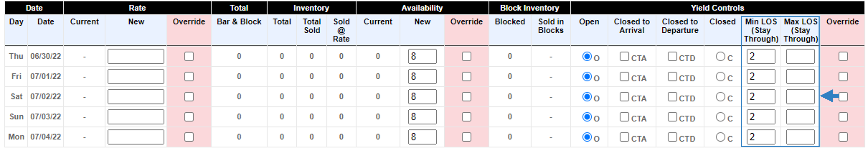Select Closed radio for Sat 07/02/22
The width and height of the screenshot is (868, 151).
point(720,97)
